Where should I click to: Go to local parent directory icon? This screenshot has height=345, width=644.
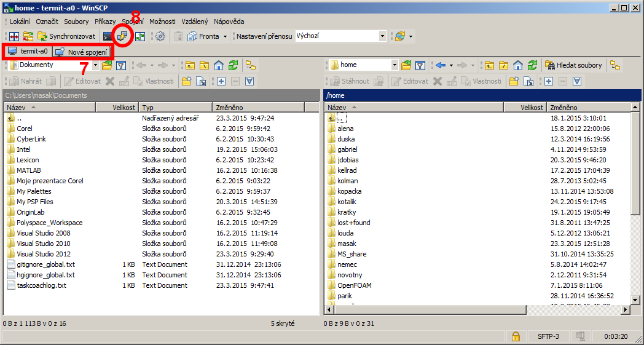[190, 65]
